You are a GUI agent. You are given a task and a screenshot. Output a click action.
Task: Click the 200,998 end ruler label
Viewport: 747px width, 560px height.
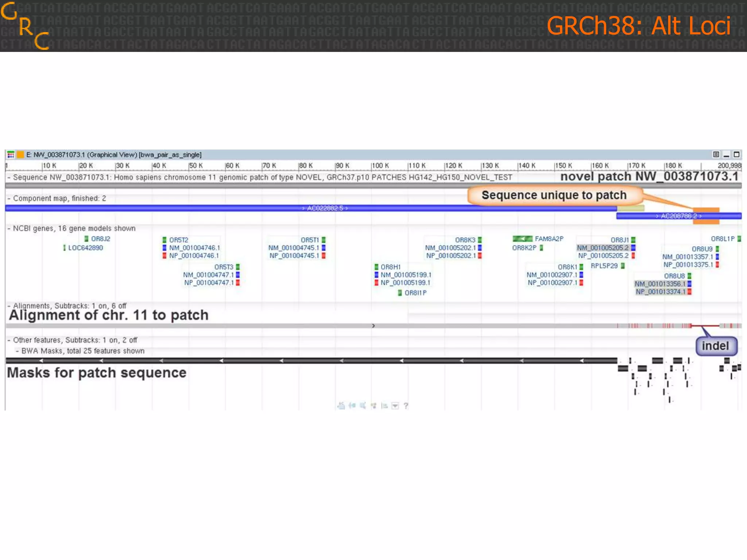pos(729,166)
